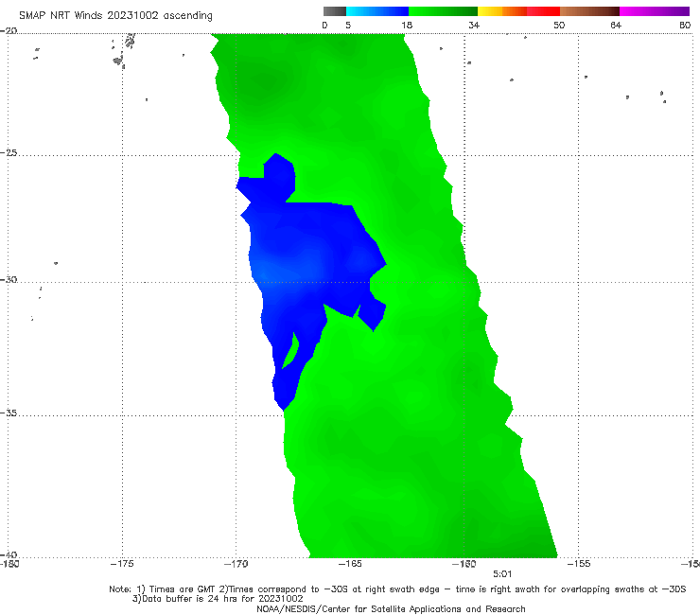Click the cyan-to-blue segment of the colorbar
The image size is (700, 615).
point(377,11)
